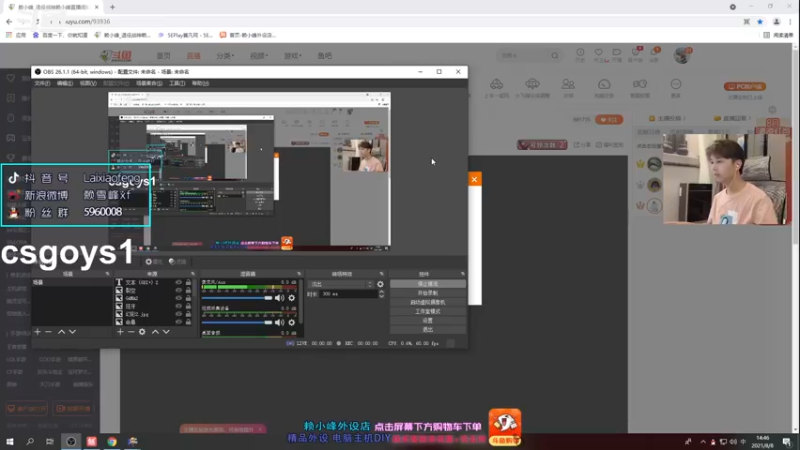Click the 属性 properties button above Sources
The image size is (800, 450).
pos(154,262)
